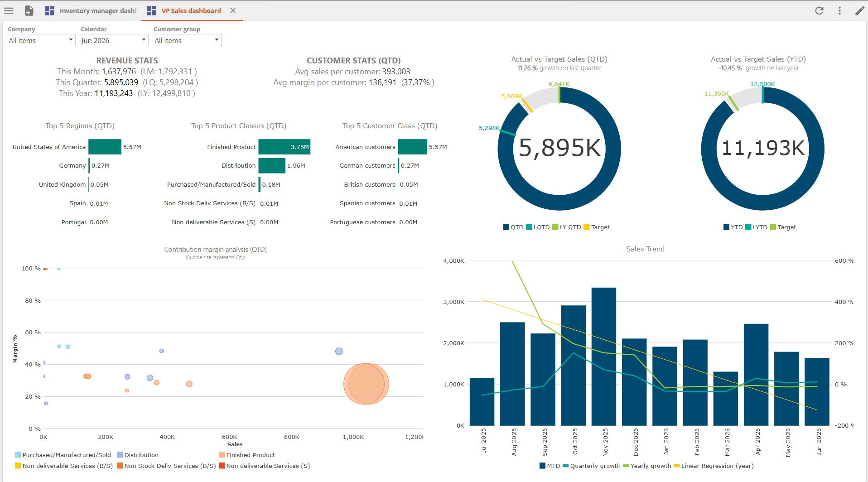This screenshot has height=482, width=868.
Task: Click 11.26 % growth on last quarter text
Action: tap(559, 68)
